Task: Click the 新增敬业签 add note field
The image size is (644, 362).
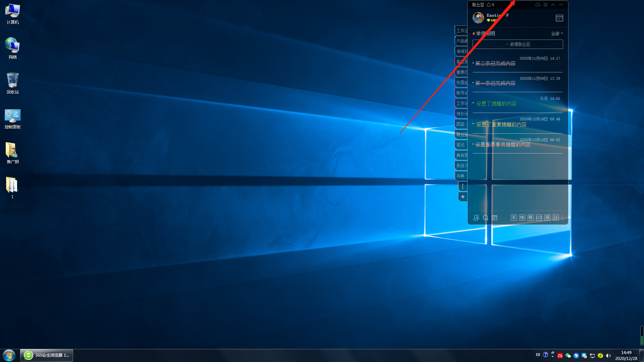Action: (518, 44)
